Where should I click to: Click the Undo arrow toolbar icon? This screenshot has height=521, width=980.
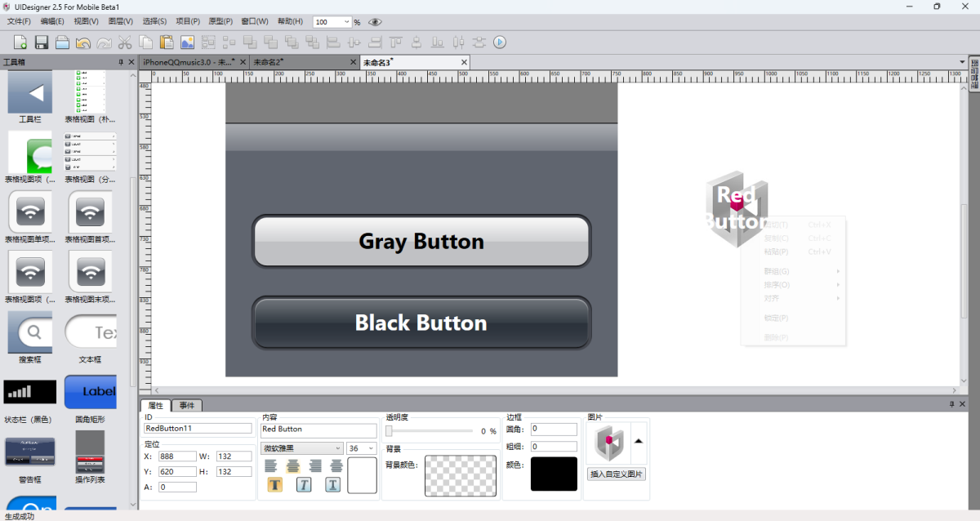click(x=83, y=42)
